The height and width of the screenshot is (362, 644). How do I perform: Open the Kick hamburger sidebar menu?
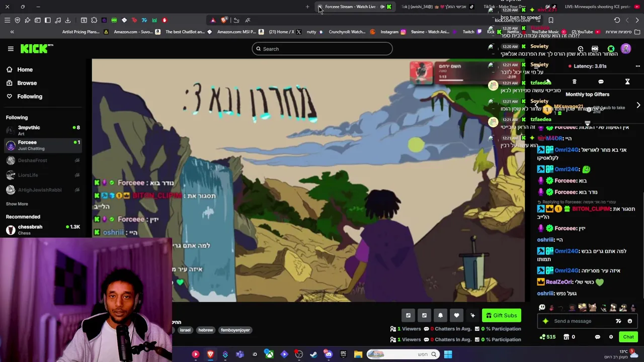pyautogui.click(x=11, y=49)
